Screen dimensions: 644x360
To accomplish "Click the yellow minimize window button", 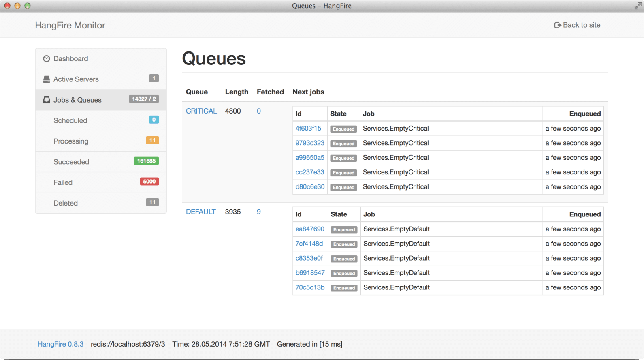I will [17, 6].
